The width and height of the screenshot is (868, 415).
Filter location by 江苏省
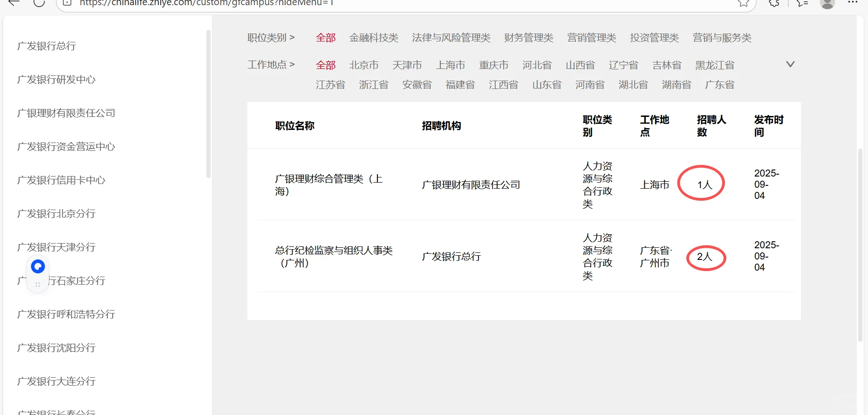330,85
